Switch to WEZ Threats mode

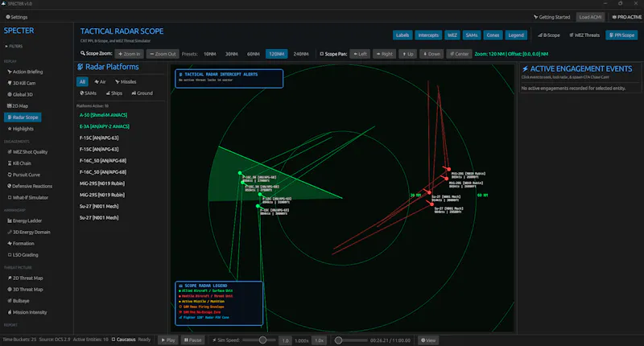pos(584,35)
